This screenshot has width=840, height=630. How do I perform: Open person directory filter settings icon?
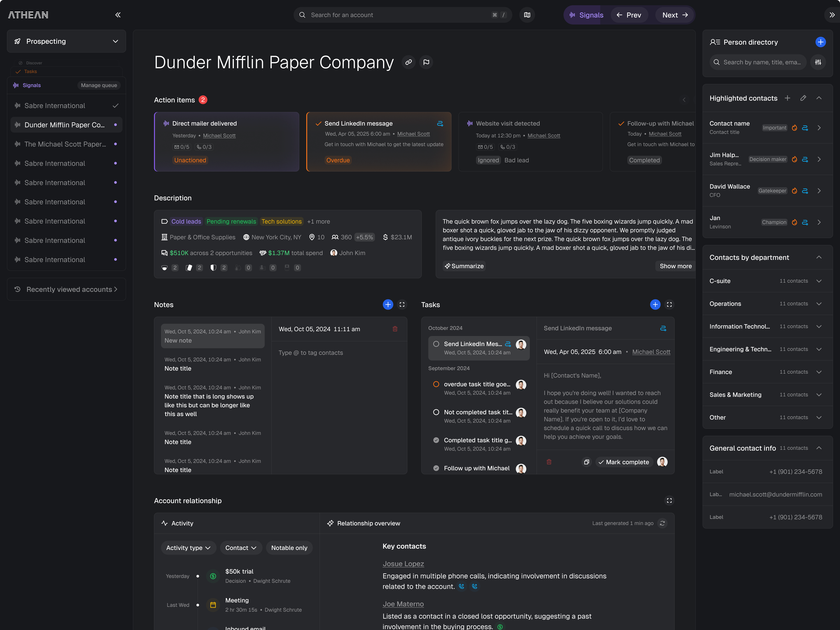[x=818, y=62]
